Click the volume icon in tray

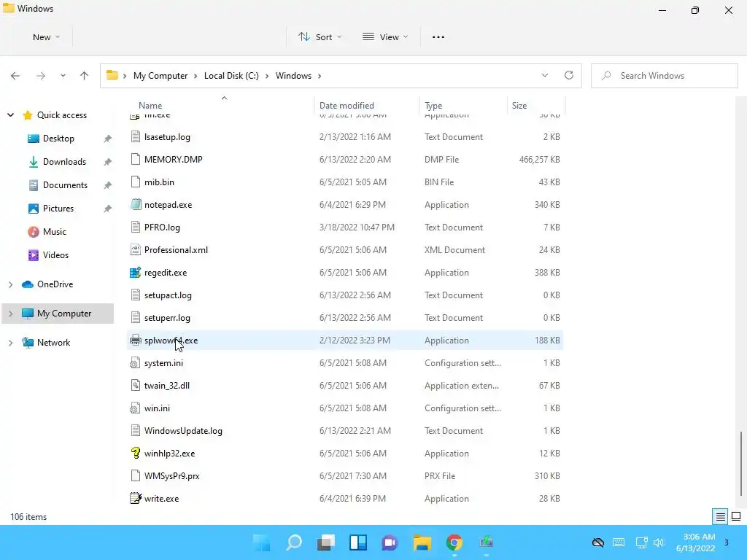tap(659, 542)
